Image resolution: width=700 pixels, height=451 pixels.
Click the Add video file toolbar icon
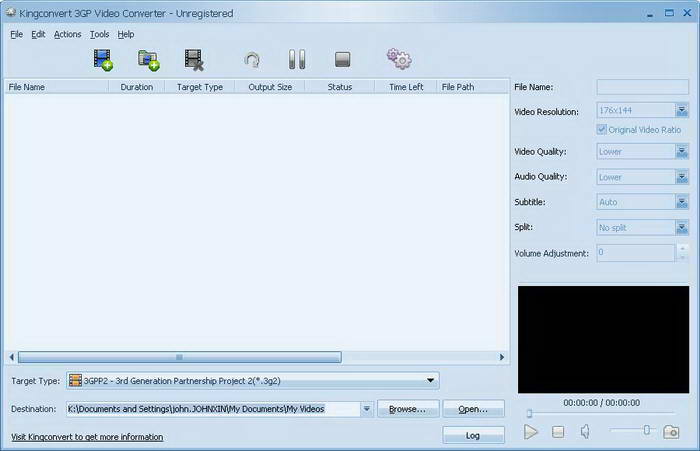103,60
